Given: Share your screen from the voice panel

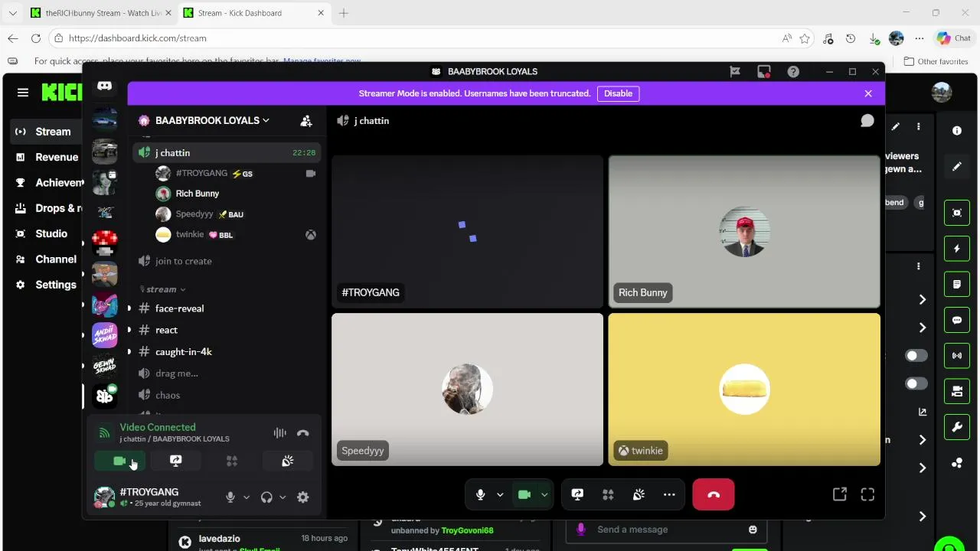Looking at the screenshot, I should (x=175, y=461).
